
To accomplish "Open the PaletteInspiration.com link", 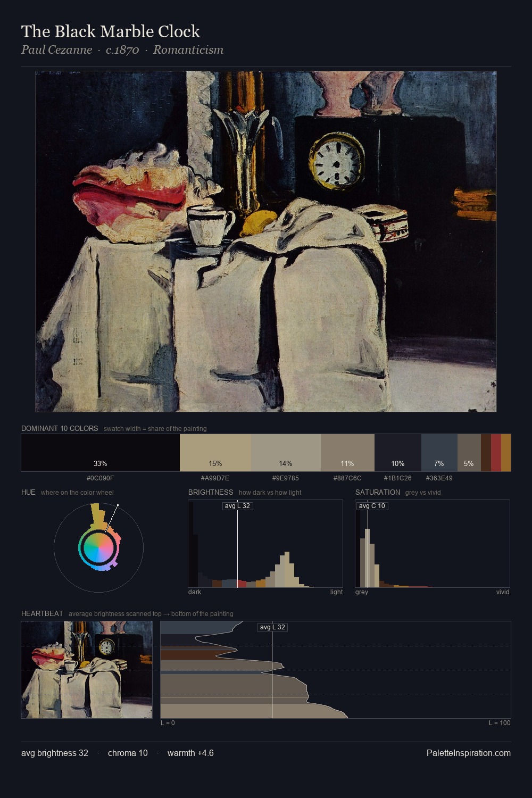I will [469, 753].
